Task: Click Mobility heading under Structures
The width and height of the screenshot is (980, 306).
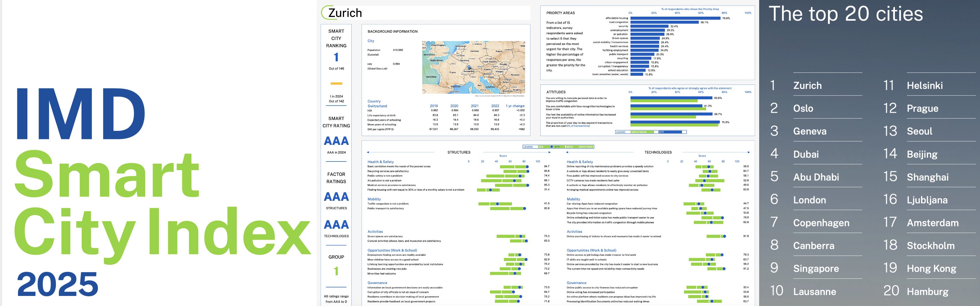Action: click(x=374, y=199)
